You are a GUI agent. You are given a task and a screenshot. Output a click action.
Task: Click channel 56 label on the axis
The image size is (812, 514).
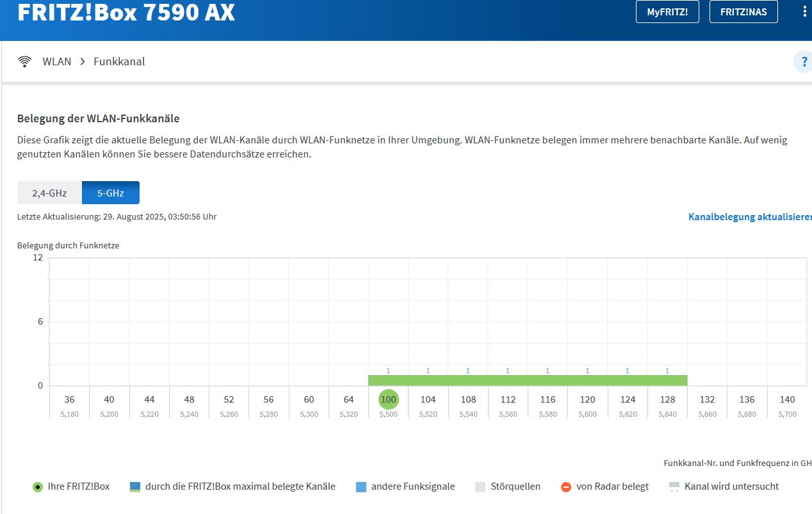(268, 399)
